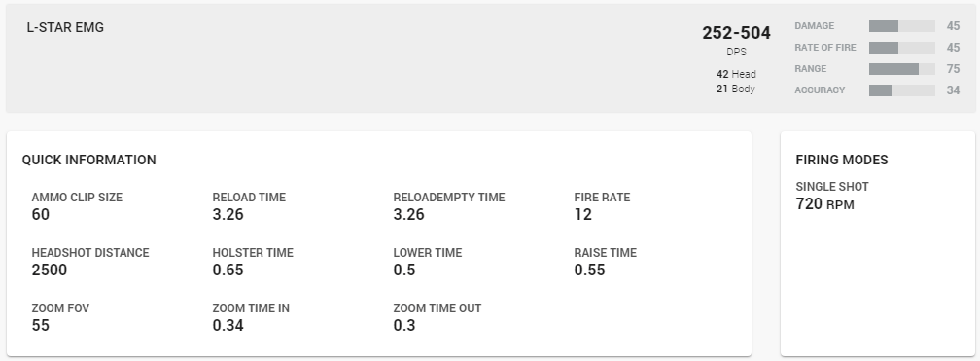Image resolution: width=980 pixels, height=361 pixels.
Task: Click the Raise Time value 0.55
Action: [589, 270]
